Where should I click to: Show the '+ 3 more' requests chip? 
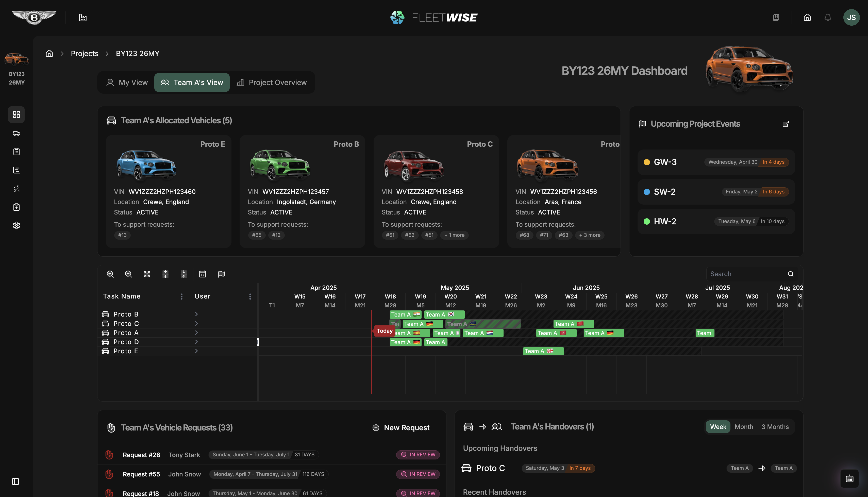[x=590, y=235]
